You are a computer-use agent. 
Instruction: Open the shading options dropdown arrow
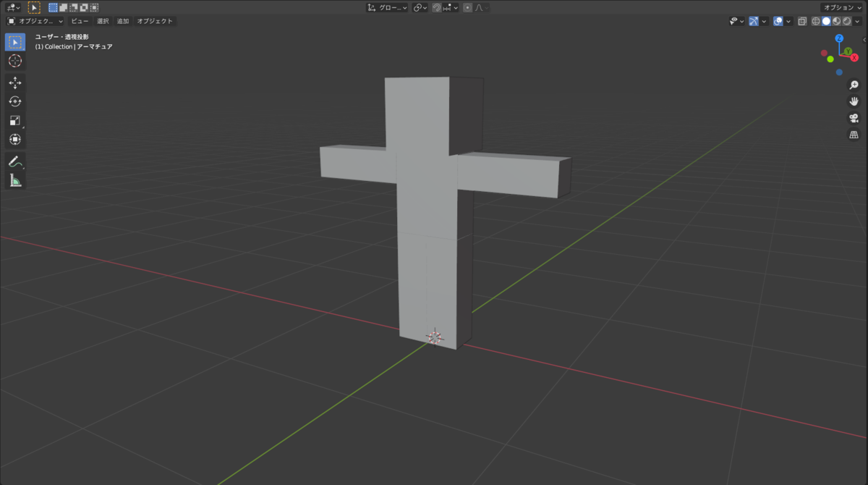click(857, 21)
